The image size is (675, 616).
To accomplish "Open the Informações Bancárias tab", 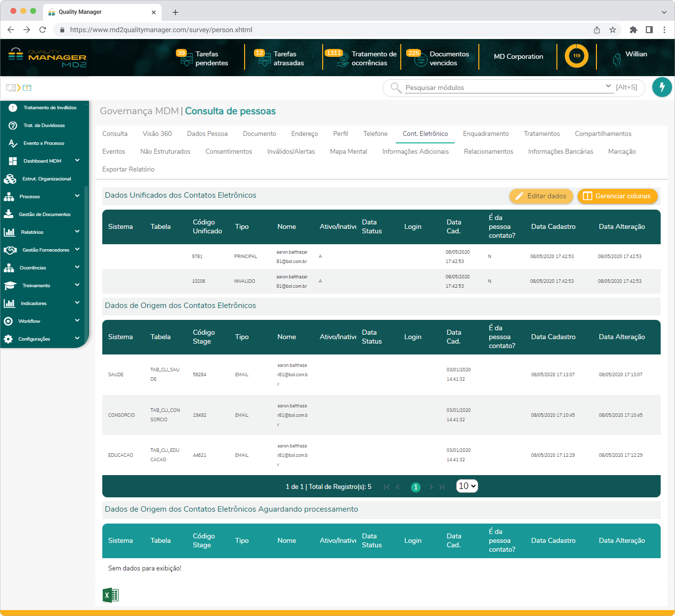I will pyautogui.click(x=561, y=151).
